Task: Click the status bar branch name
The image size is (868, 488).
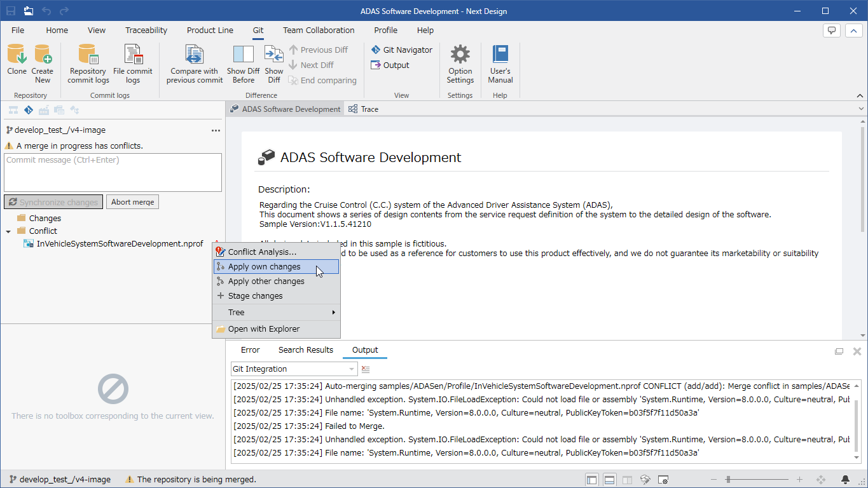Action: pyautogui.click(x=65, y=480)
